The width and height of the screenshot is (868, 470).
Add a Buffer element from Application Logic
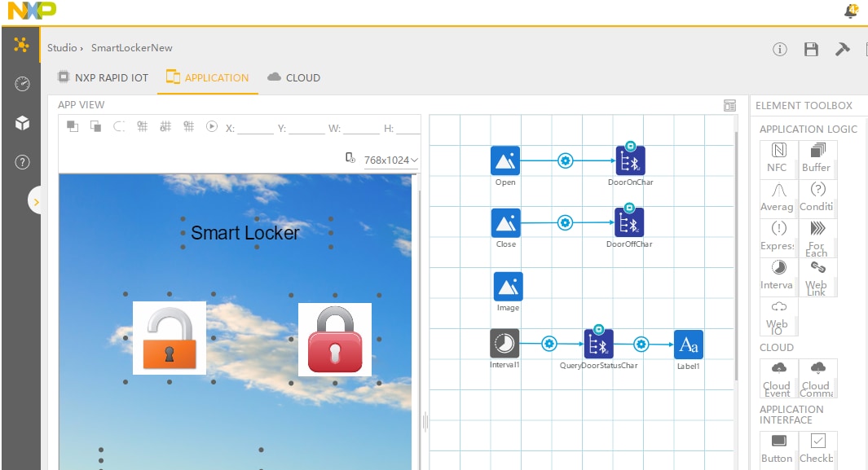(817, 158)
